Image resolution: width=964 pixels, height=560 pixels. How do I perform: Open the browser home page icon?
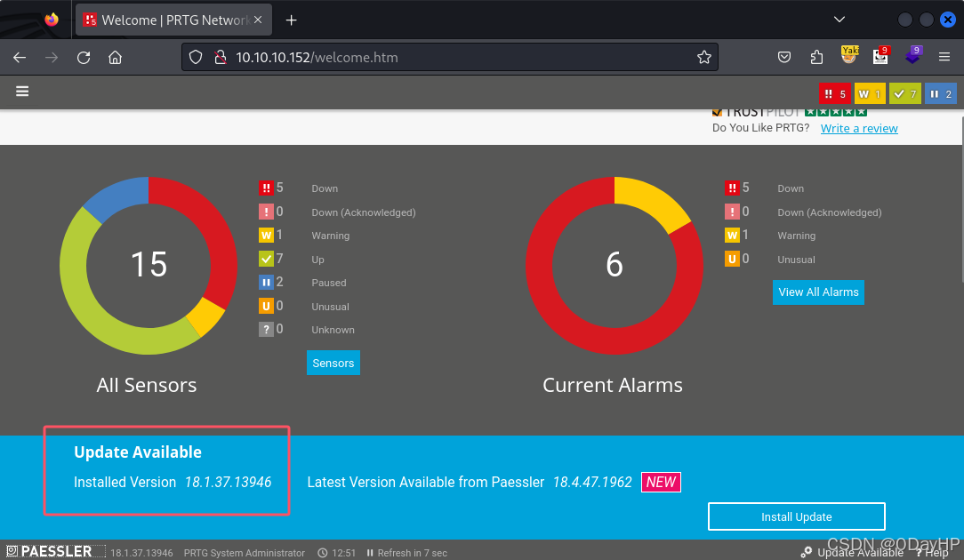tap(115, 57)
